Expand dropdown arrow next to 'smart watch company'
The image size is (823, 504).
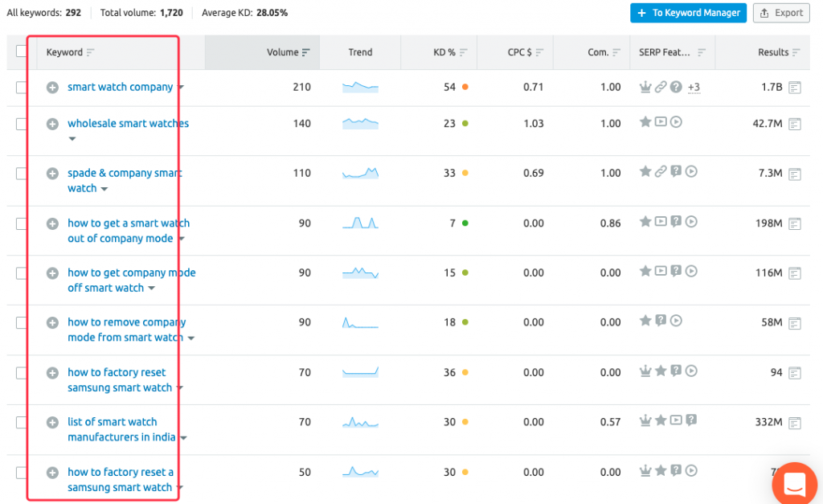[x=181, y=87]
